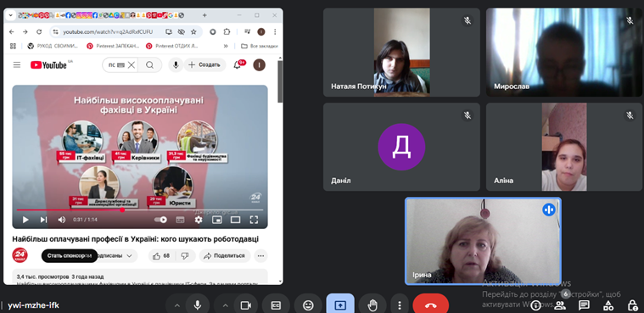Image resolution: width=644 pixels, height=313 pixels.
Task: Open the emoji reactions button
Action: point(308,305)
